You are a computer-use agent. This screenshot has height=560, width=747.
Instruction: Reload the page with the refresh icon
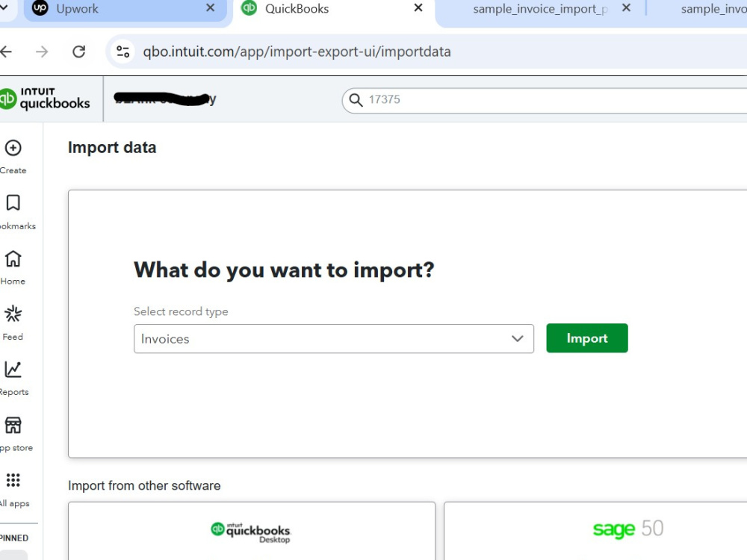[x=79, y=52]
